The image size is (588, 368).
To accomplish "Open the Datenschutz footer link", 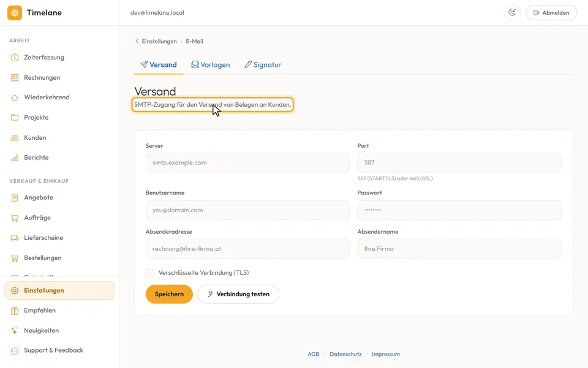I will pyautogui.click(x=345, y=354).
